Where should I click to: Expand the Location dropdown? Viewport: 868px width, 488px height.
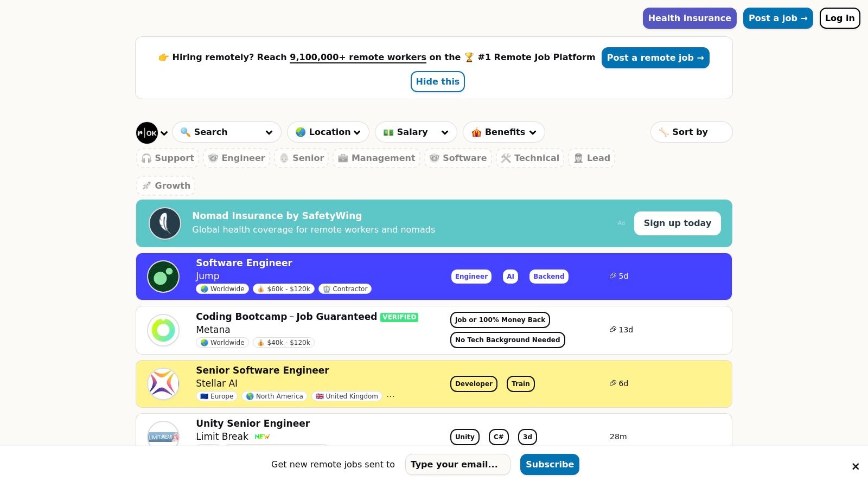[x=328, y=132]
